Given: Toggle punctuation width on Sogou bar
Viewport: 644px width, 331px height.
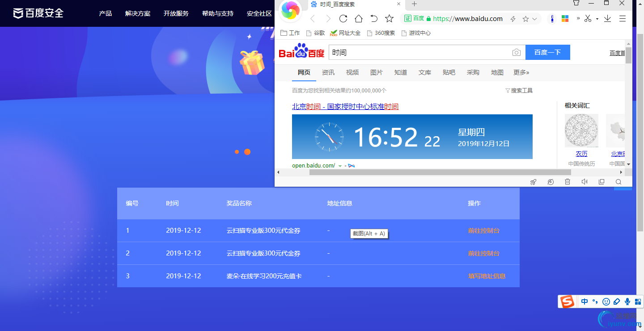Looking at the screenshot, I should [x=595, y=302].
